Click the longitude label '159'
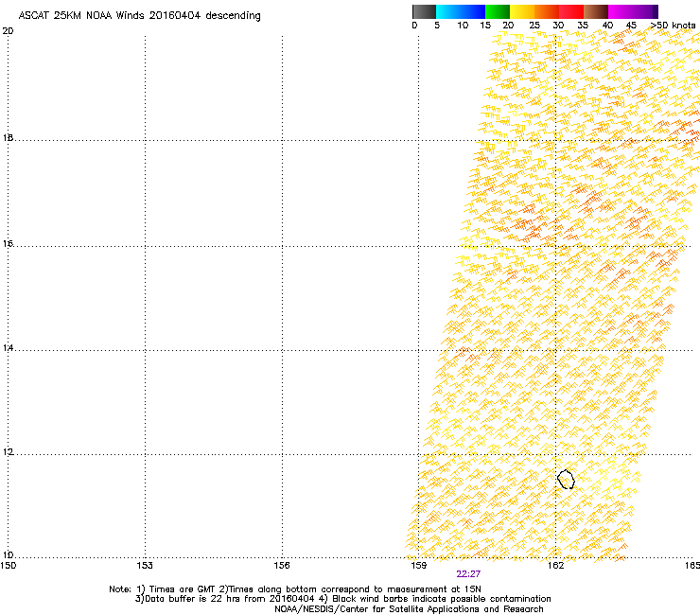The width and height of the screenshot is (700, 615). pos(418,566)
